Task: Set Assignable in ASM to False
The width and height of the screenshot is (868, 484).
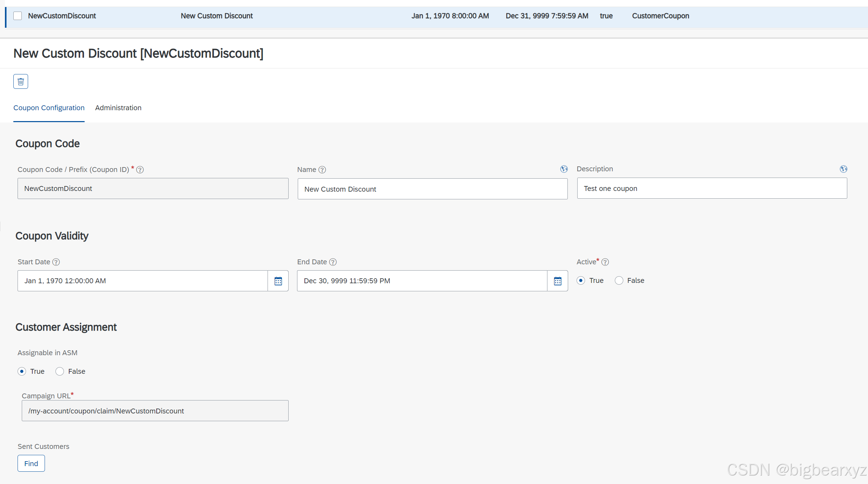Action: (60, 372)
